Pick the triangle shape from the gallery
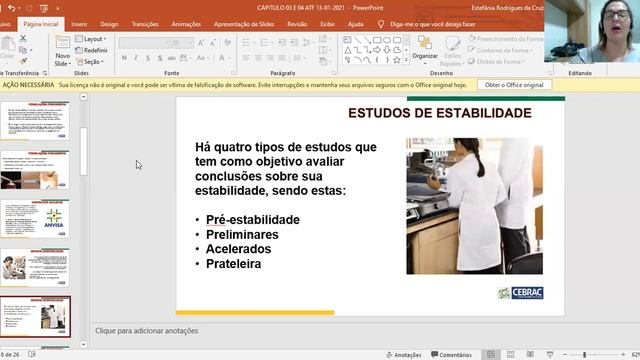Image resolution: width=640 pixels, height=360 pixels. click(x=348, y=50)
